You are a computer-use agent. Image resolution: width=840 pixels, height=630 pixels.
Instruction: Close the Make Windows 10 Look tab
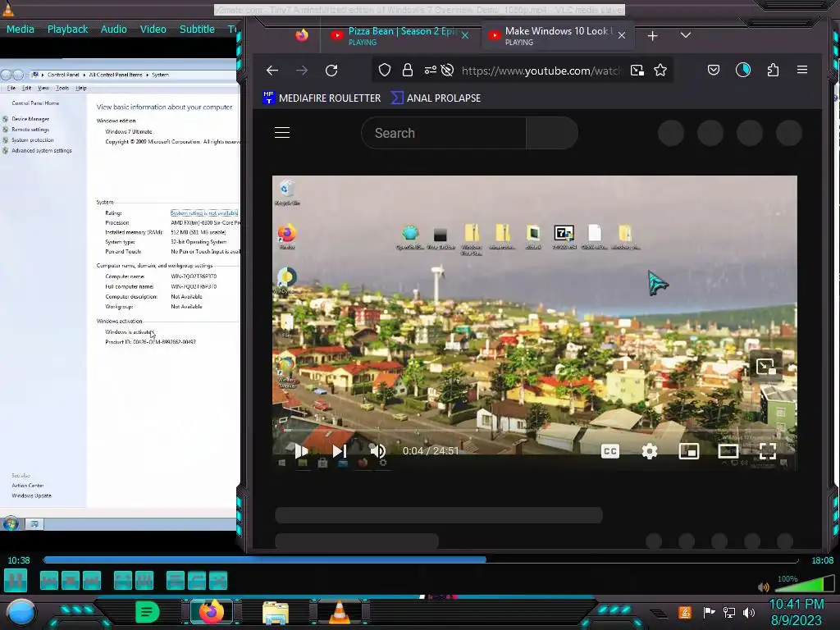point(622,35)
